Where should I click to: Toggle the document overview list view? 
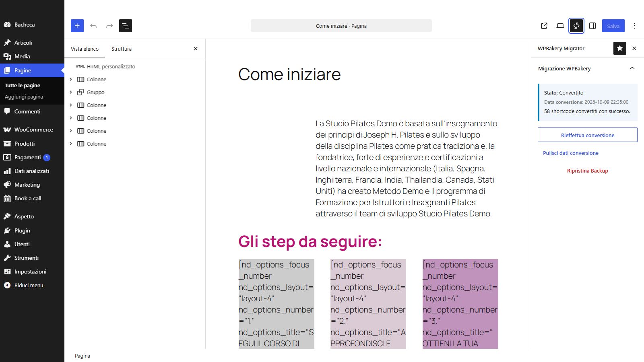pos(126,26)
